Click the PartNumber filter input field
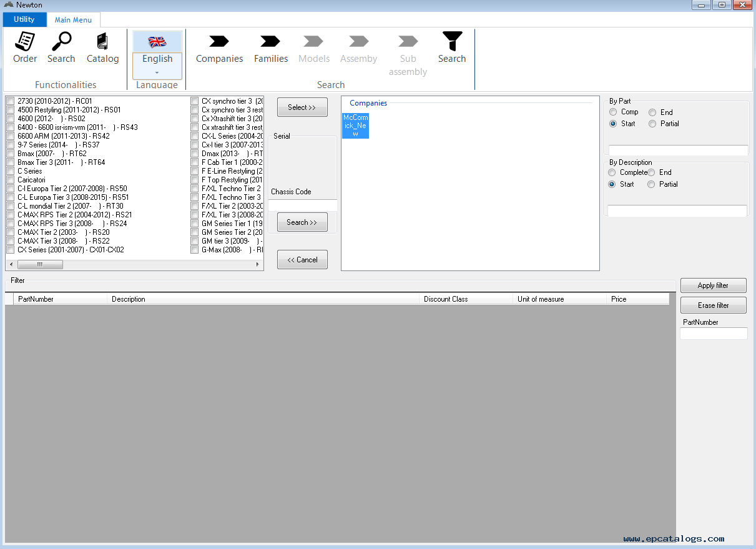The width and height of the screenshot is (756, 549). click(x=713, y=334)
